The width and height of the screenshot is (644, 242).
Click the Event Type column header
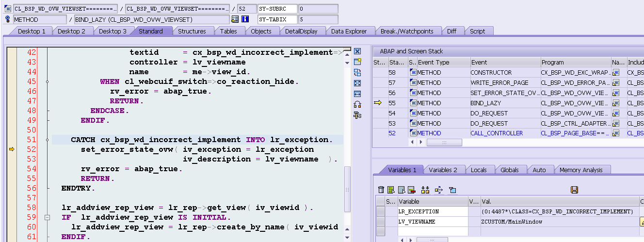point(443,62)
